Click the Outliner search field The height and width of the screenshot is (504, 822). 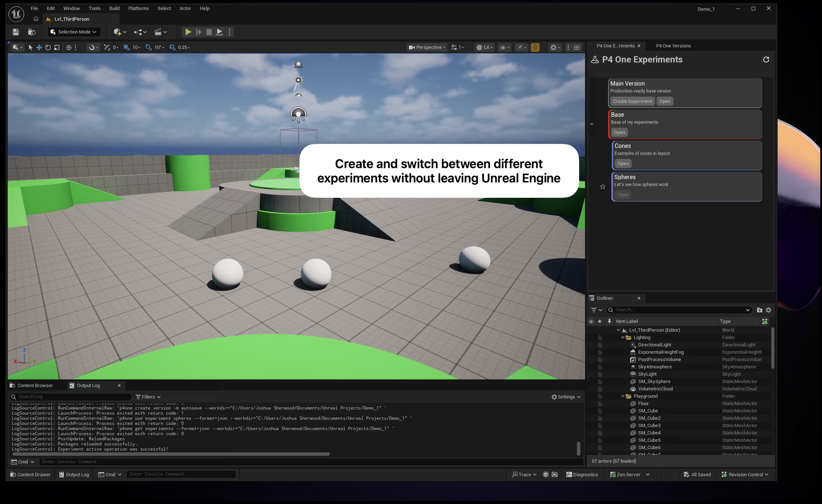tap(679, 310)
